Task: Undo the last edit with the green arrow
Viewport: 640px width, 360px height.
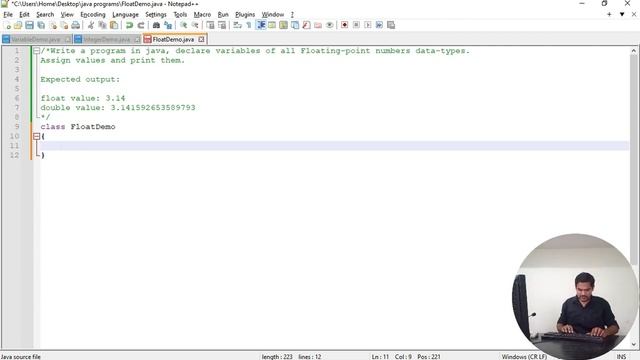Action: pyautogui.click(x=129, y=25)
